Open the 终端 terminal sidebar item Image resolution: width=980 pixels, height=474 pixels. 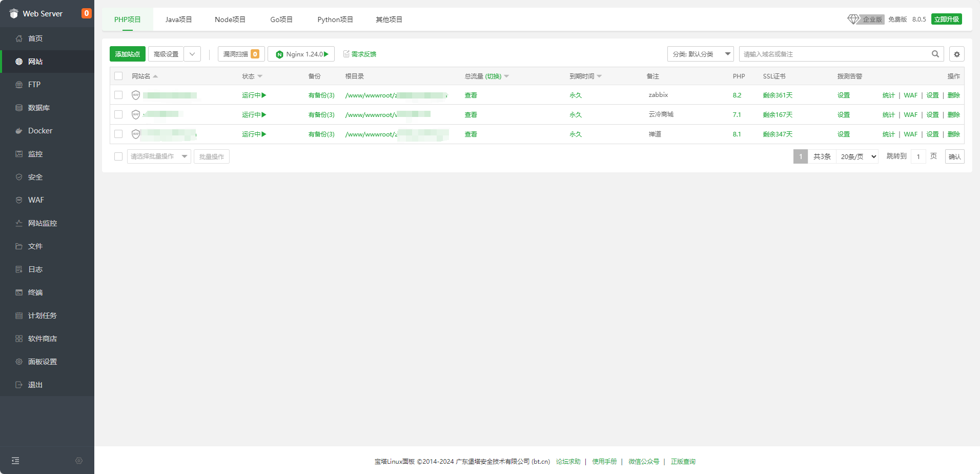pyautogui.click(x=47, y=292)
